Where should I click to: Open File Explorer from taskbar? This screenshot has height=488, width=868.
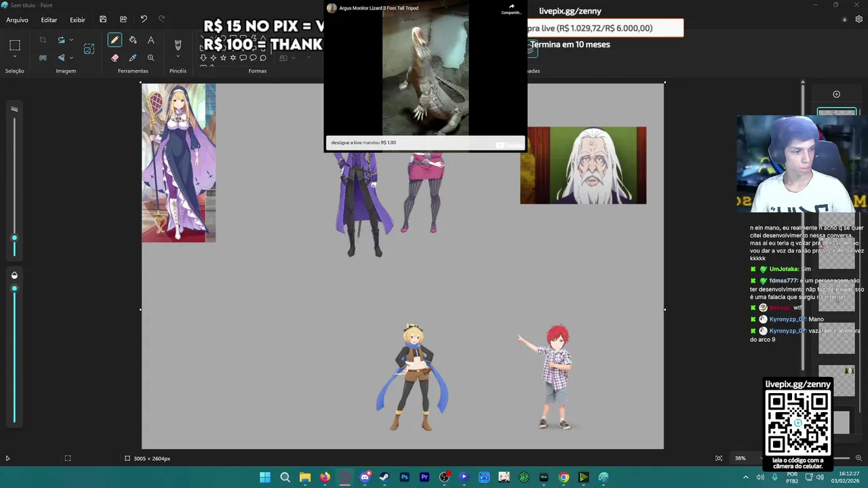tap(305, 477)
